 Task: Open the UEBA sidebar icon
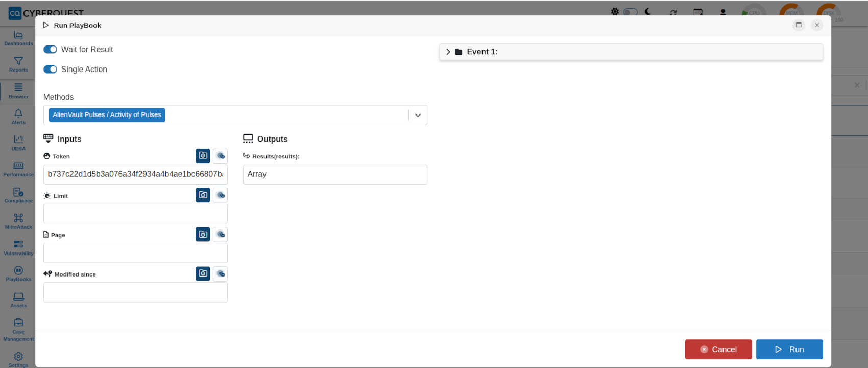[18, 143]
